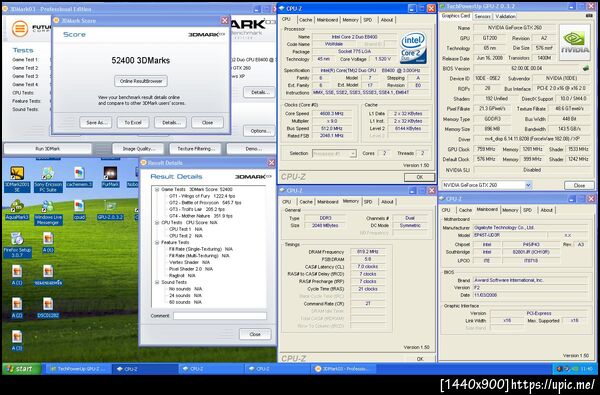Collapse the Game Tests tree node
The width and height of the screenshot is (600, 395).
157,189
